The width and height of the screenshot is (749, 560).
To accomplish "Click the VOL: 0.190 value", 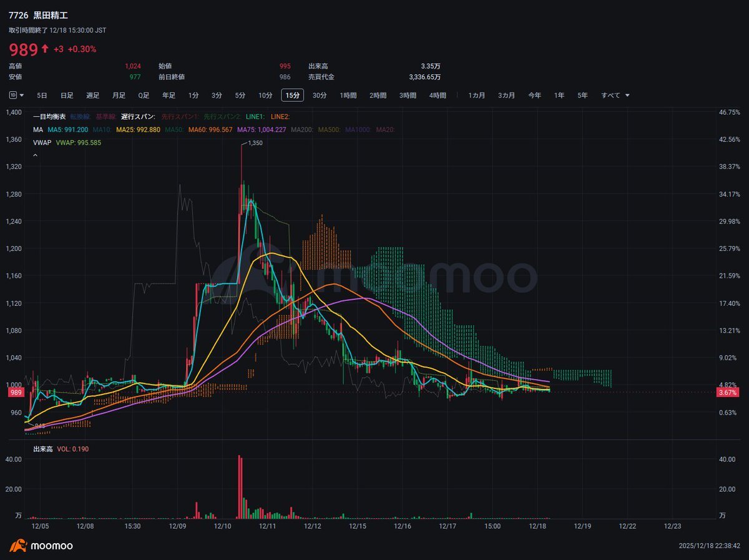I will pos(72,449).
